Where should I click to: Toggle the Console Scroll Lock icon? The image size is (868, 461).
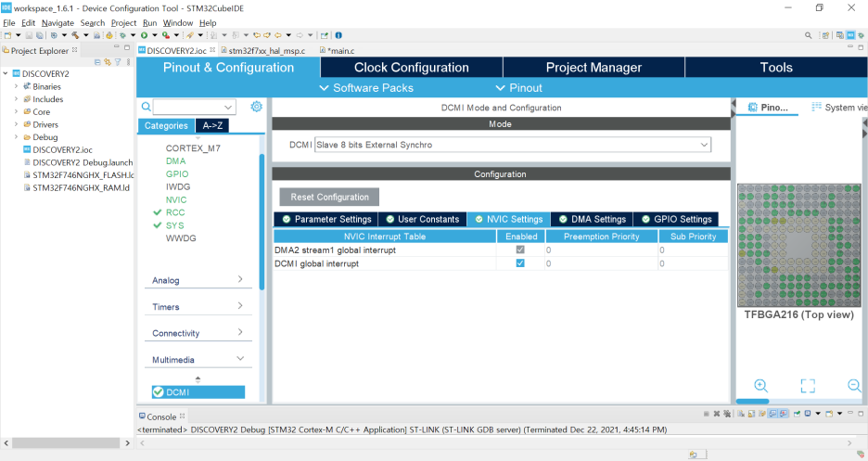pos(751,414)
